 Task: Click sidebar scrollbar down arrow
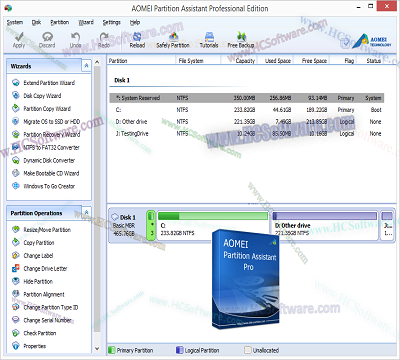pos(97,349)
